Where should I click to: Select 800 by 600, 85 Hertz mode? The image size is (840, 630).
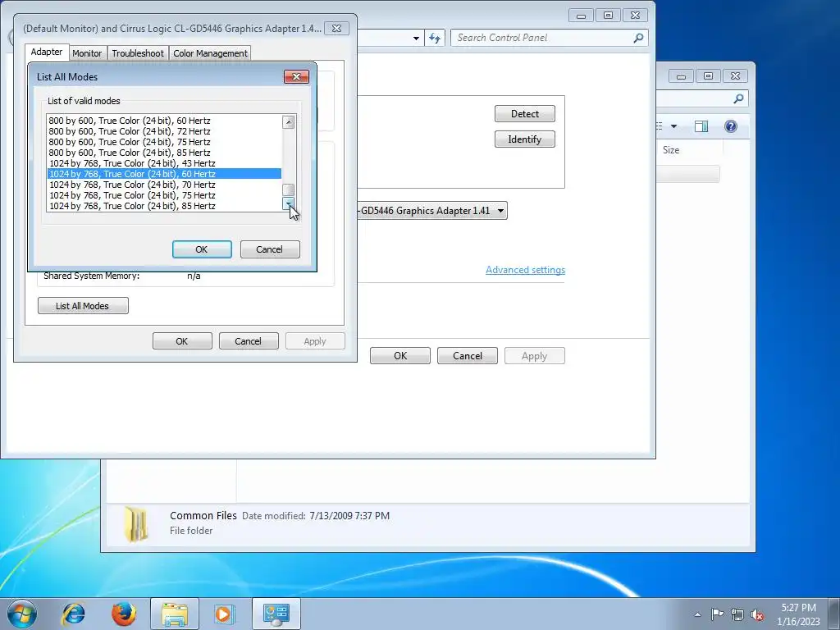(x=164, y=153)
